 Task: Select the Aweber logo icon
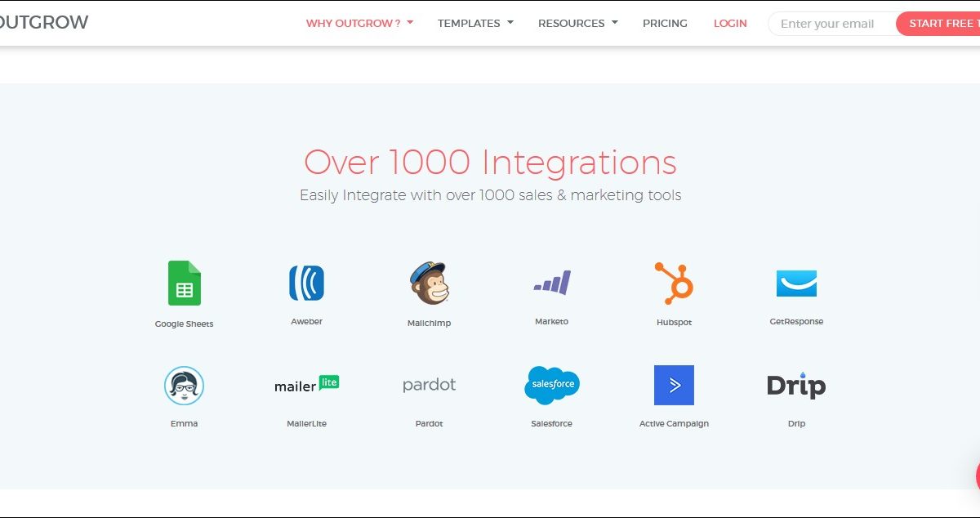pyautogui.click(x=306, y=283)
